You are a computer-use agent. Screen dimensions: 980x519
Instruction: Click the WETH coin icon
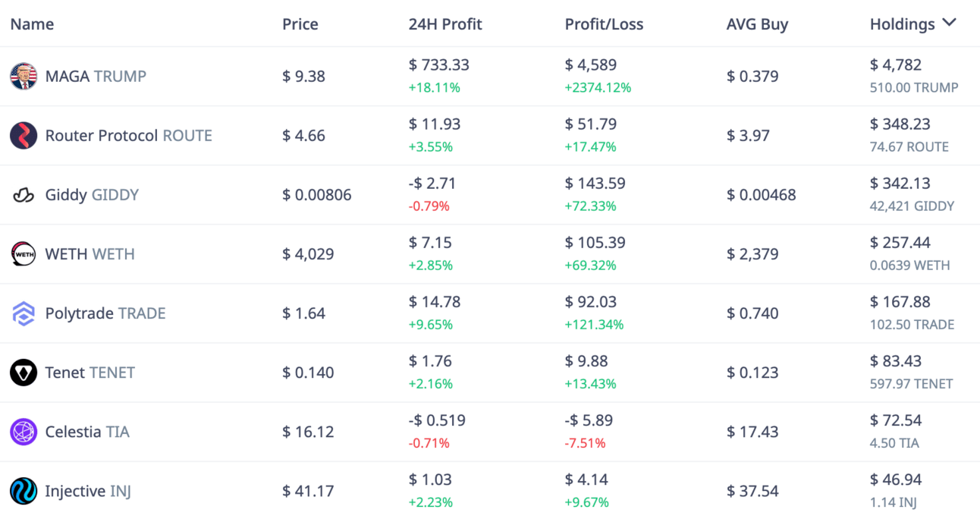coord(24,254)
